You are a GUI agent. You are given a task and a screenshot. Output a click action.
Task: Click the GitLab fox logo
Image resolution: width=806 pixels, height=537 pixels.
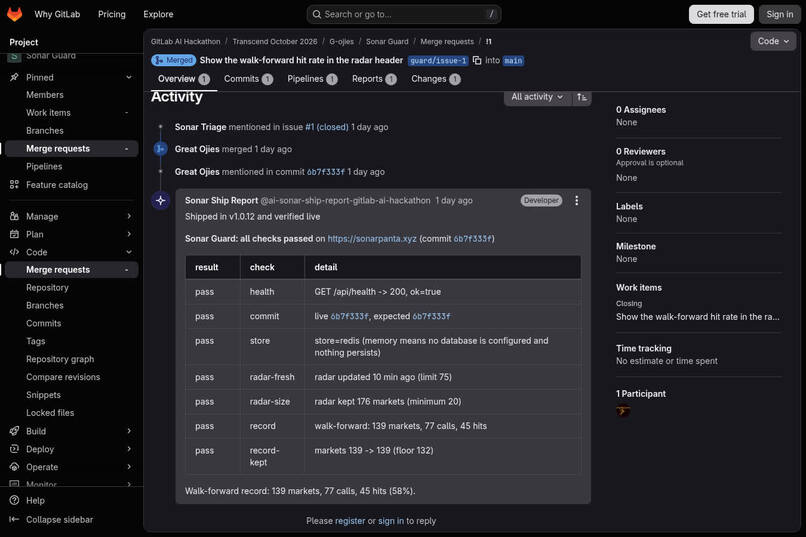14,14
